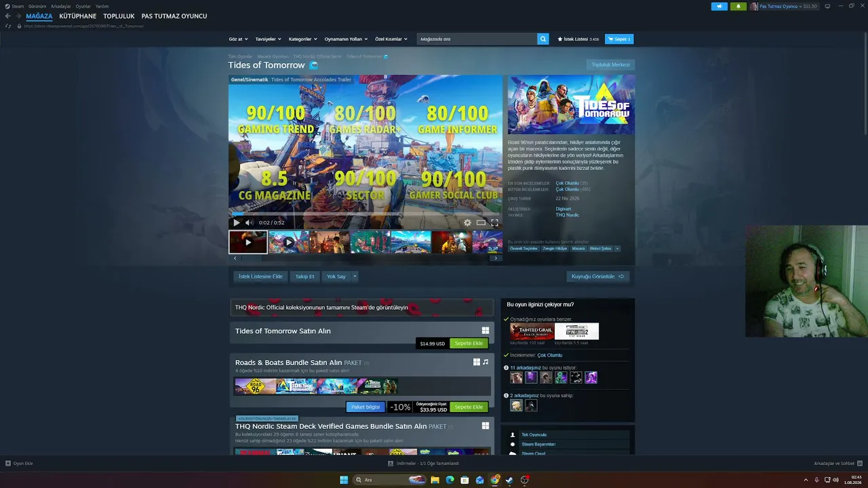868x488 pixels.
Task: Click Kuyruğu Görüntüle button
Action: point(598,277)
